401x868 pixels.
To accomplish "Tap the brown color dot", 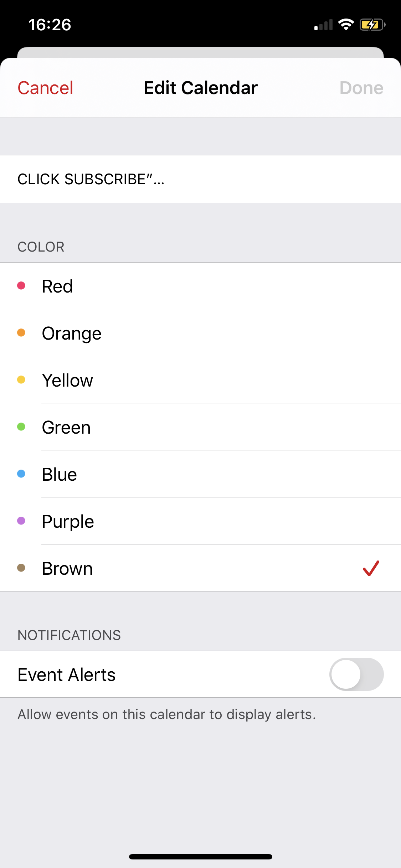I will tap(21, 568).
